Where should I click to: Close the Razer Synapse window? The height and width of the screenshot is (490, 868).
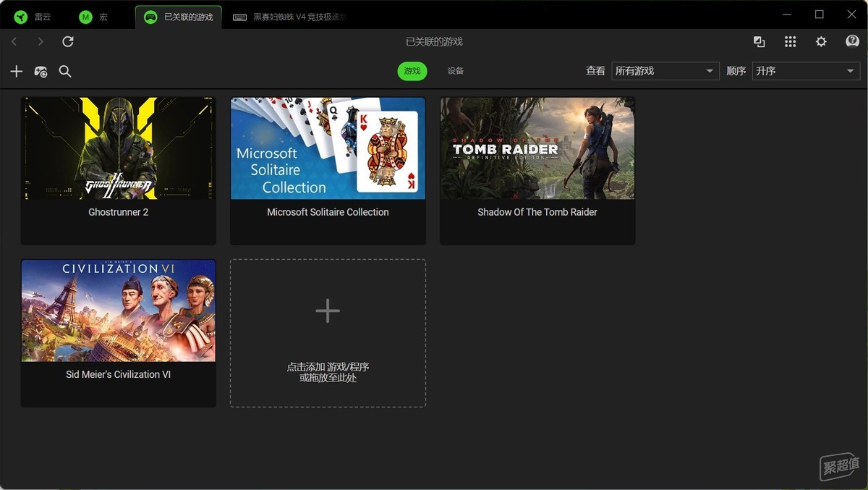point(851,14)
